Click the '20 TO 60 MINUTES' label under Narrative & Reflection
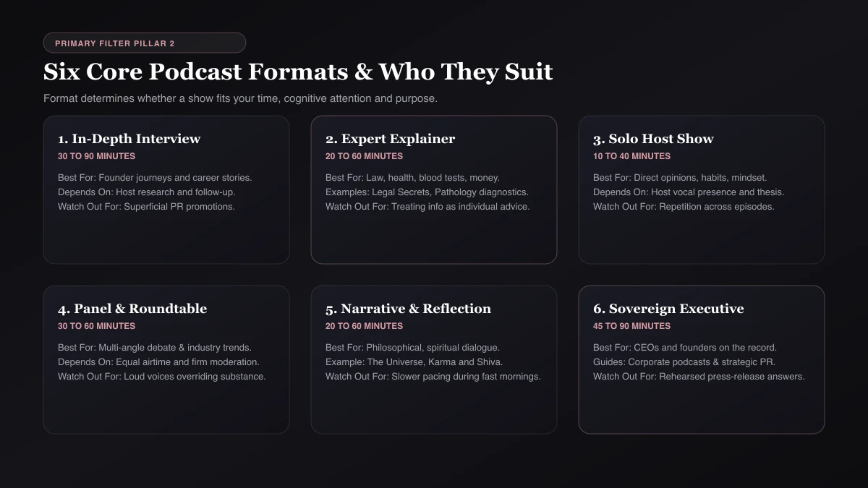Image resolution: width=868 pixels, height=488 pixels. pyautogui.click(x=364, y=326)
